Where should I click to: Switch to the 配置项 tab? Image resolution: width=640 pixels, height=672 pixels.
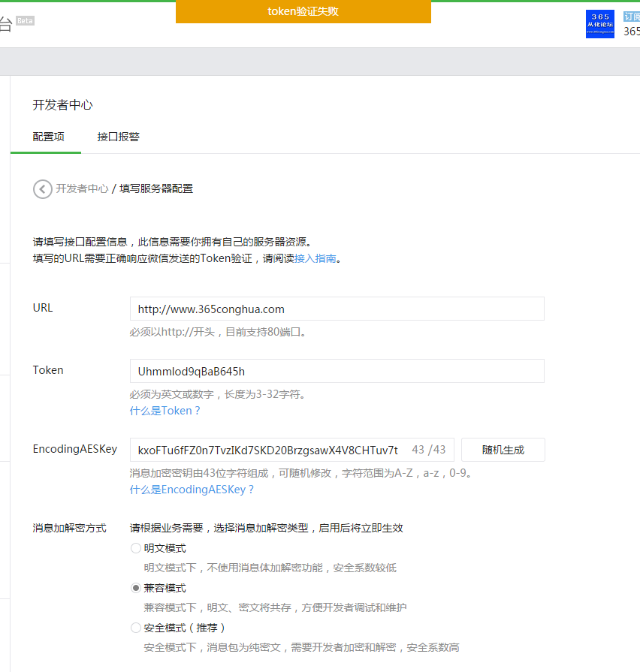pyautogui.click(x=48, y=137)
